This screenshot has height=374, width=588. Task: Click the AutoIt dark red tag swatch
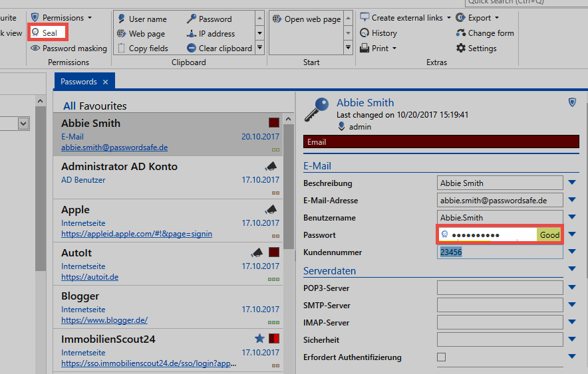point(274,252)
